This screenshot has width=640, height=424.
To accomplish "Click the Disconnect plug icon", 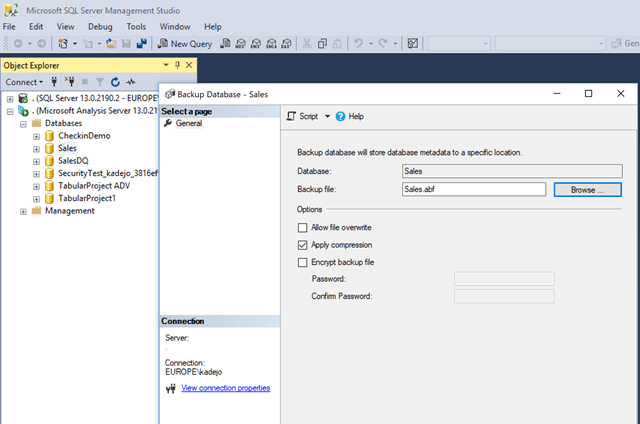I will (x=69, y=82).
